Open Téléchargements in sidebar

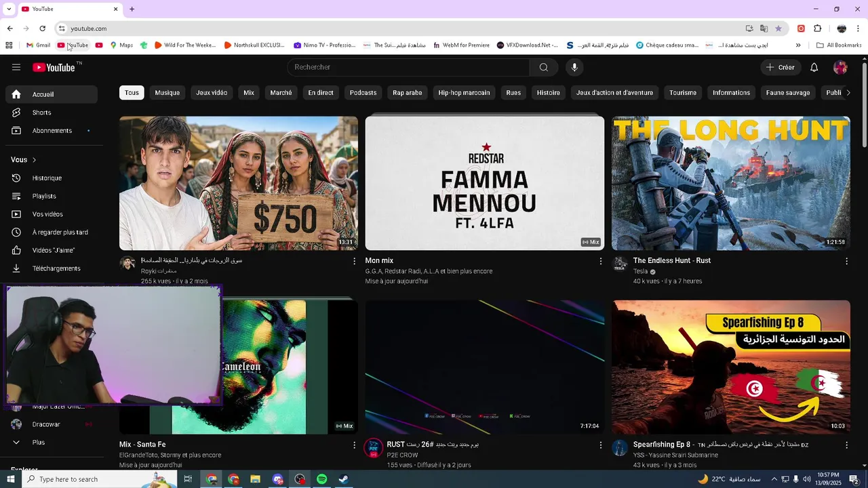(52, 268)
